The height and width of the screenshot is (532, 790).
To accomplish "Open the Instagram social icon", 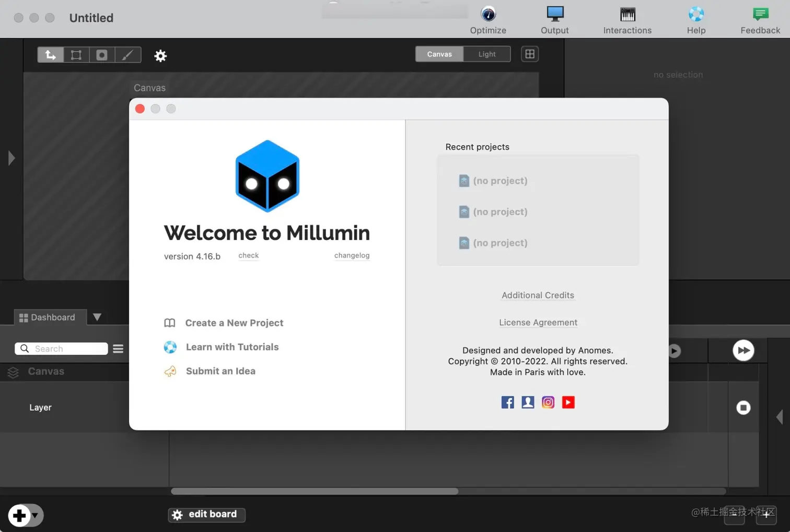I will coord(548,402).
